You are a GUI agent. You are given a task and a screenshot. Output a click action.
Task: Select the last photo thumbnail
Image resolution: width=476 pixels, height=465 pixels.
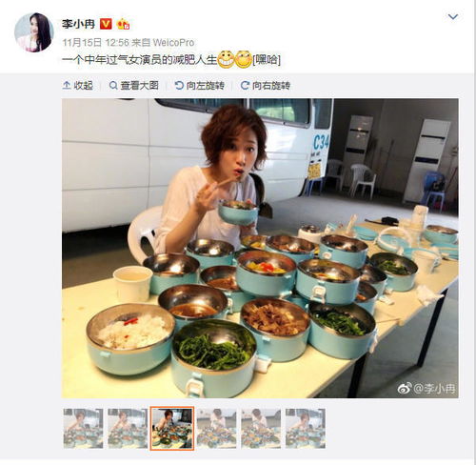pos(306,428)
